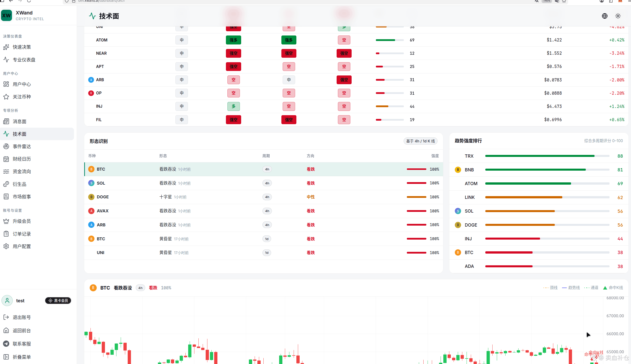Click LINK trend strength bar 62
Screen dimensions: 631x364
click(547, 197)
